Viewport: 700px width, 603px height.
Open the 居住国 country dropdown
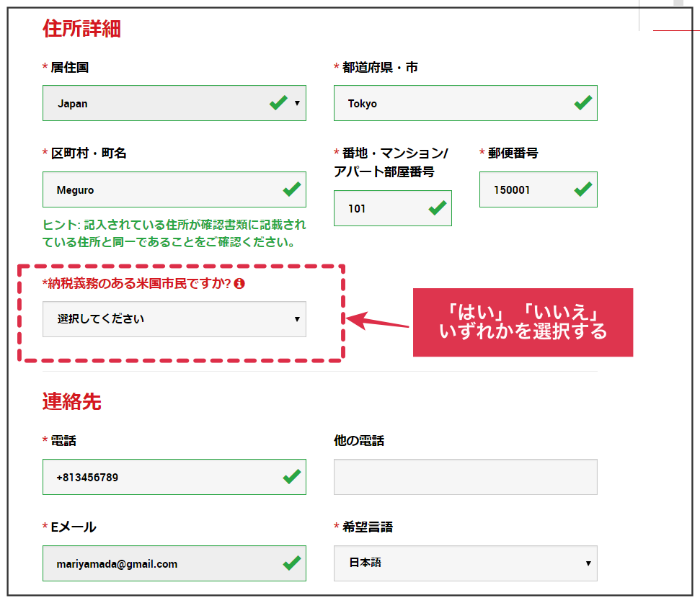173,103
